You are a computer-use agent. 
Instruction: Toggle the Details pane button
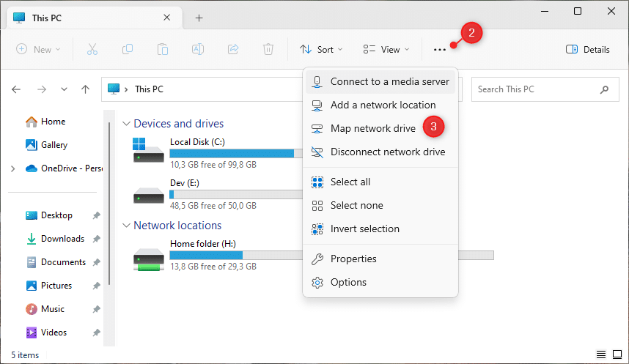[588, 50]
